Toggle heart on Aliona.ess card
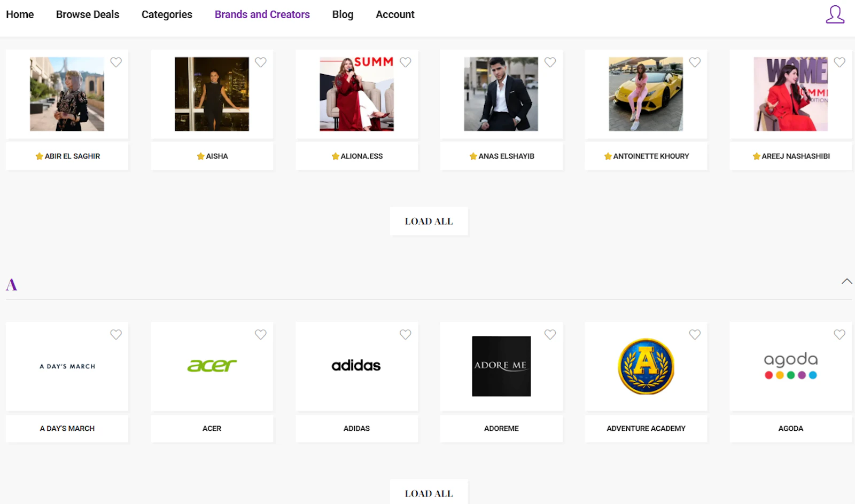 pyautogui.click(x=406, y=62)
